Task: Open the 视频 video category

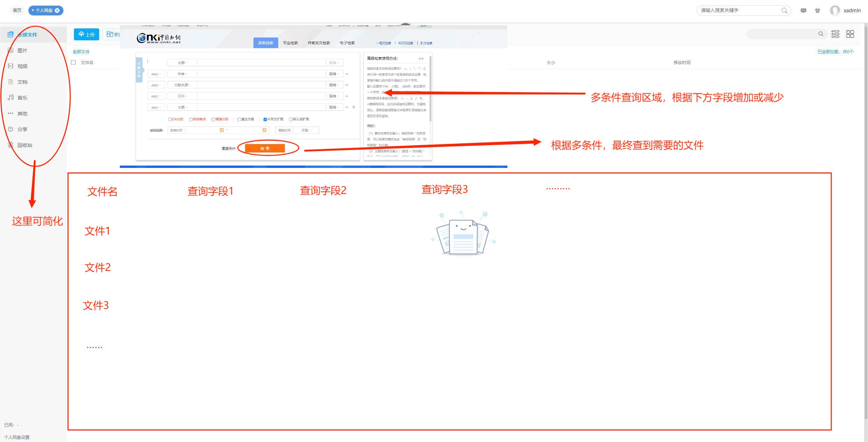Action: (22, 66)
